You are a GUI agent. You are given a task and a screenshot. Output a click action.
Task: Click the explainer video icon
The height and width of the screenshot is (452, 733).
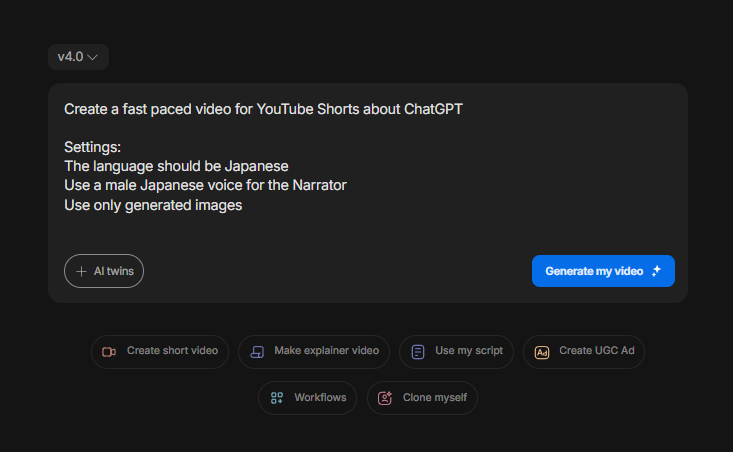pos(257,352)
